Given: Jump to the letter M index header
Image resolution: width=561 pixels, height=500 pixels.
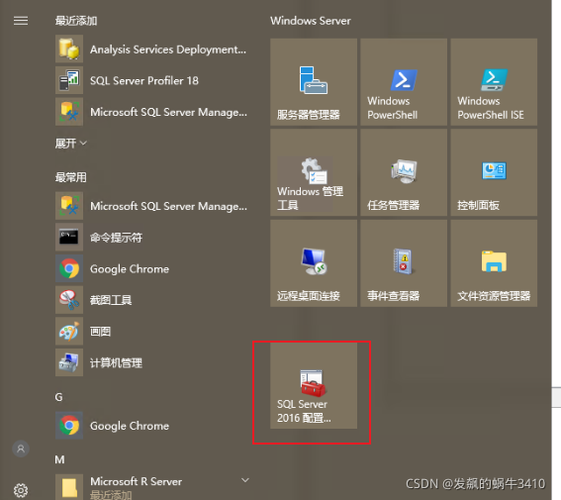Looking at the screenshot, I should pos(60,460).
